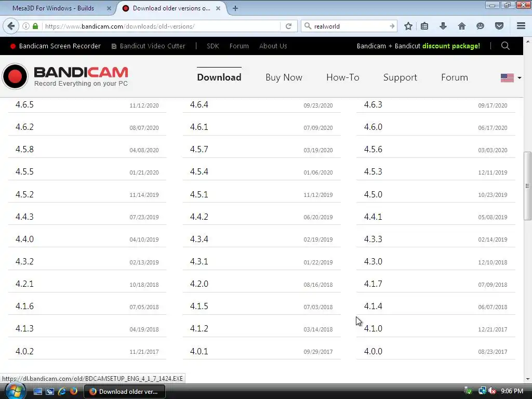Reload the page with the refresh icon

(288, 26)
